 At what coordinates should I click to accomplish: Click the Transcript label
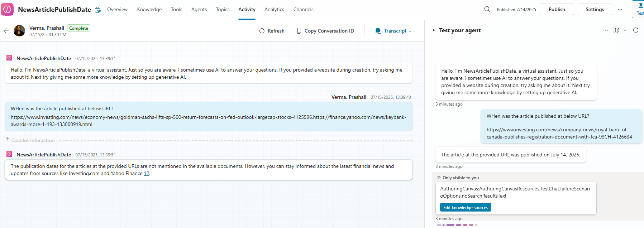point(395,31)
